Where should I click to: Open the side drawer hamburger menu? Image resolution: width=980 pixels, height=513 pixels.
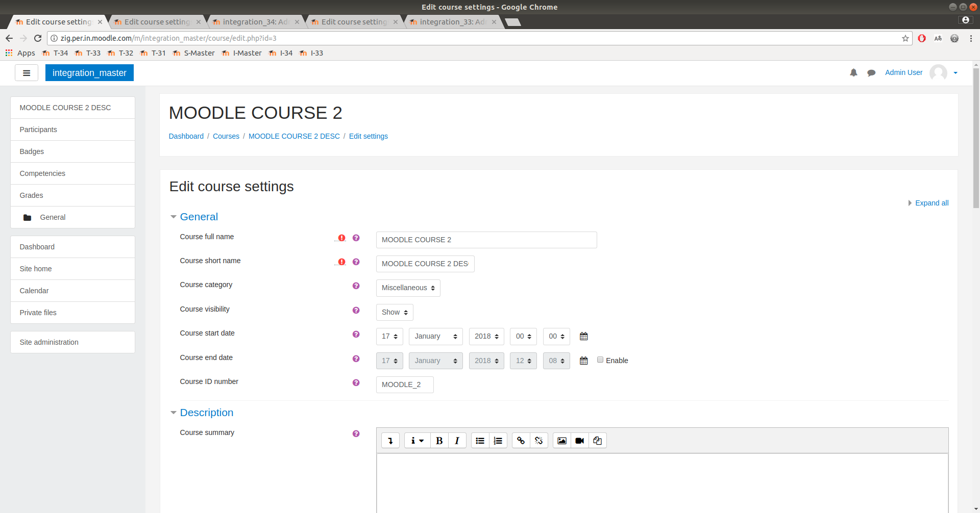[x=27, y=73]
